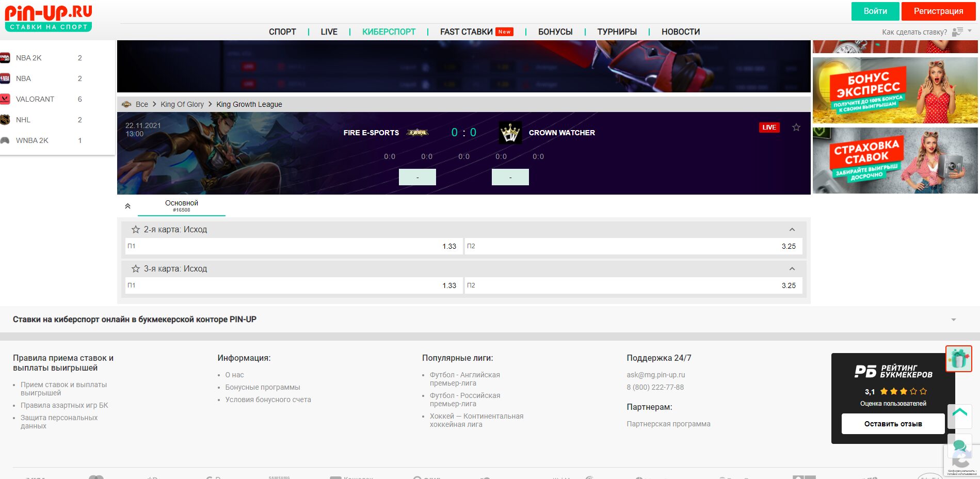Click King Of Glory breadcrumb link
Screen dimensions: 980x479
click(182, 104)
